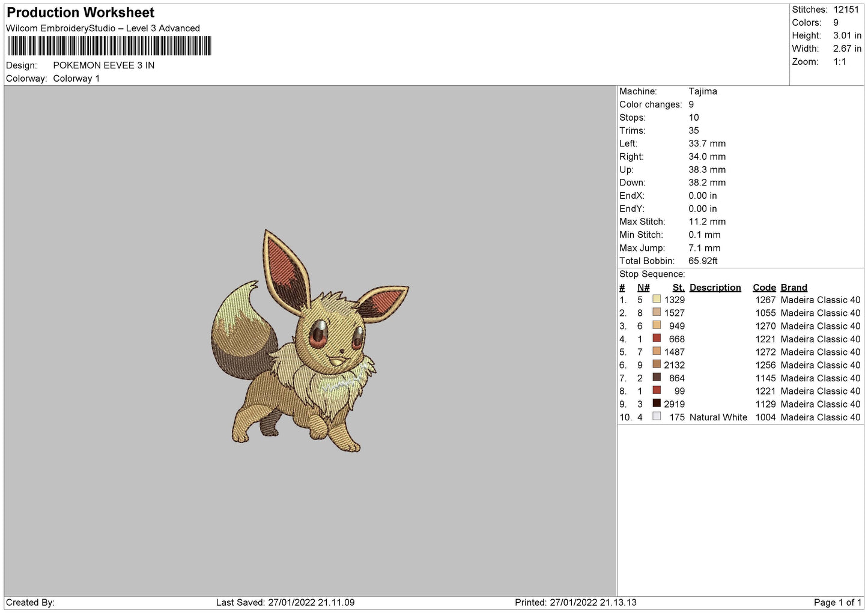Viewport: 868px width, 613px height.
Task: Click the Min Stitch value '0.1 mm'
Action: (x=705, y=235)
